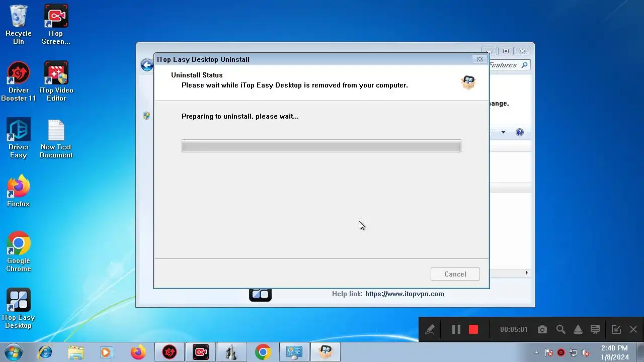644x362 pixels.
Task: Launch Internet Explorer from taskbar
Action: 45,352
